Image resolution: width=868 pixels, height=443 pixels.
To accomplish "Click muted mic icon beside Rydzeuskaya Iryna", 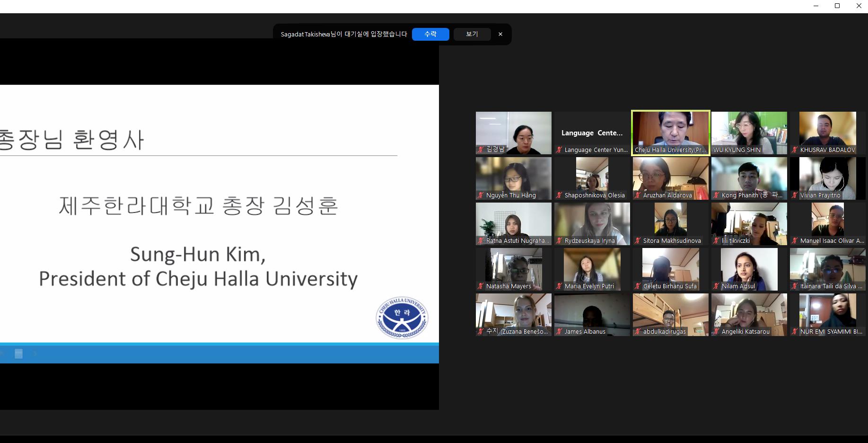I will point(559,240).
